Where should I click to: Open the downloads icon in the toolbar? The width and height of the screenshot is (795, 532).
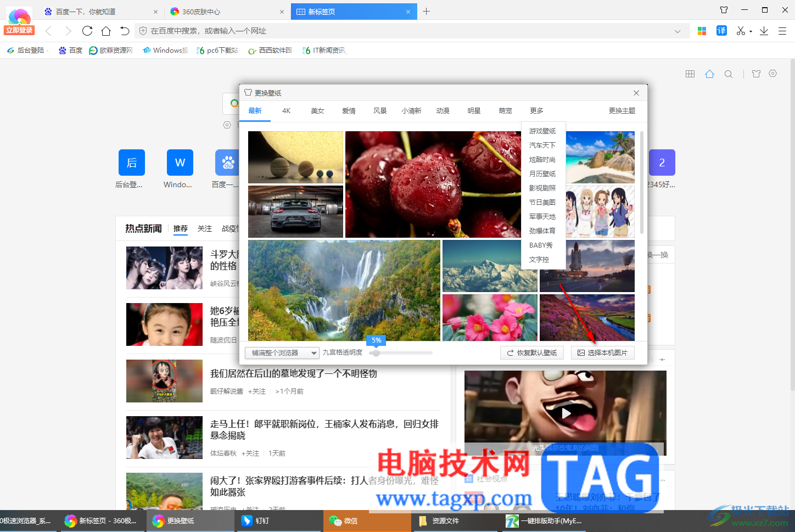tap(764, 31)
